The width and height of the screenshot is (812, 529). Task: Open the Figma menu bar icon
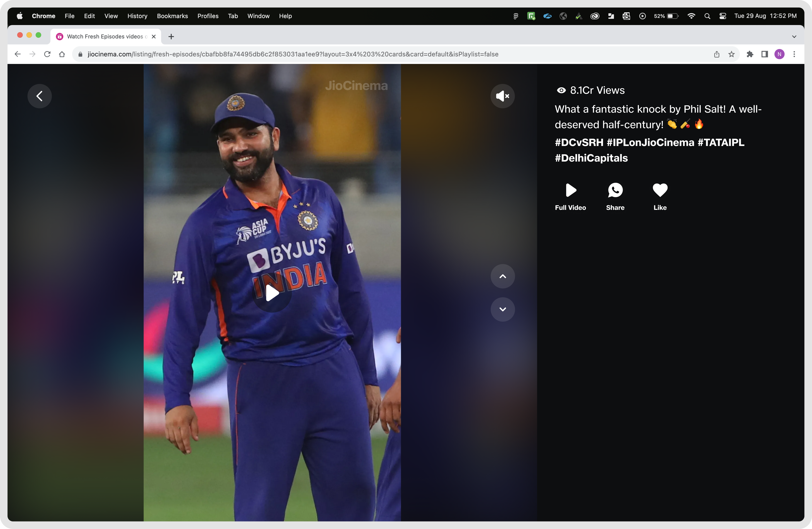coord(516,16)
